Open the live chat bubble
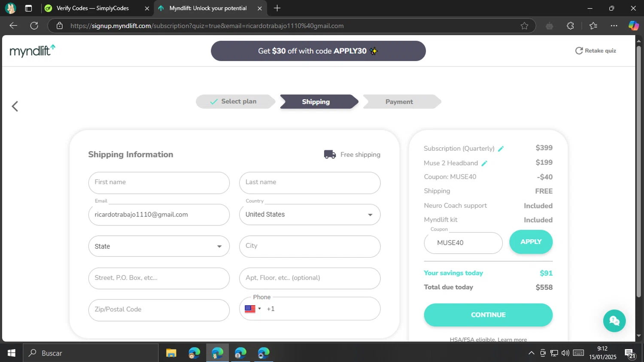Screen dimensions: 644x362 pyautogui.click(x=614, y=321)
